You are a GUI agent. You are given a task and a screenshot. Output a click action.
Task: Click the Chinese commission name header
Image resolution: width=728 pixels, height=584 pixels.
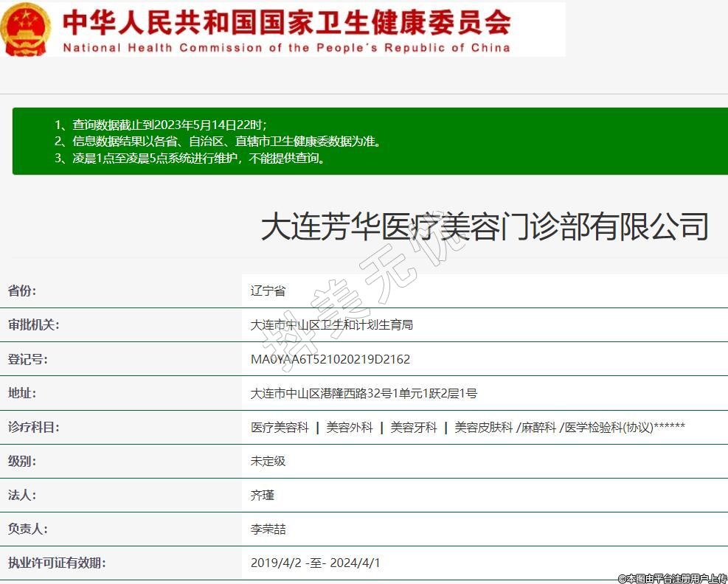pyautogui.click(x=286, y=22)
